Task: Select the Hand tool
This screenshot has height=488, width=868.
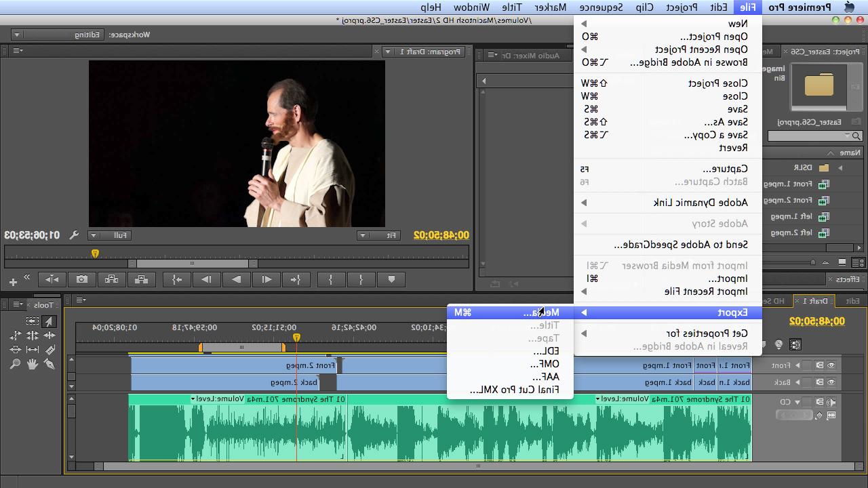Action: tap(33, 364)
